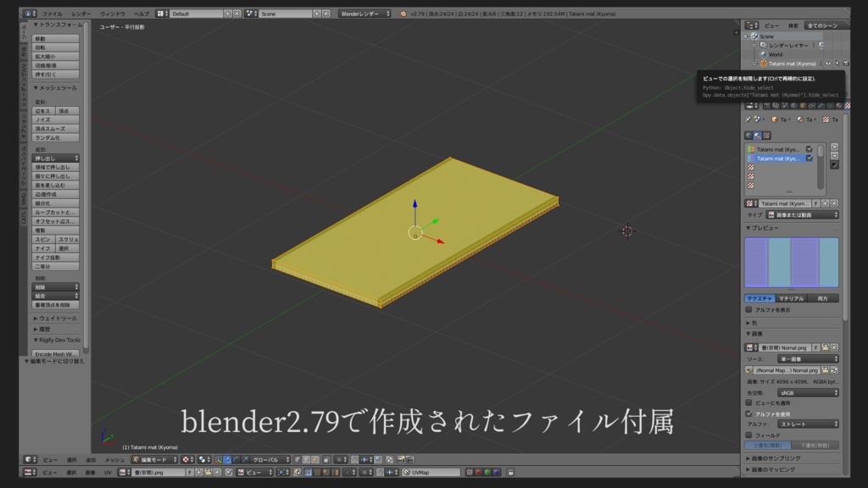The image size is (868, 488).
Task: Open the texture タイプ dropdown (画像または動画)
Action: click(x=803, y=214)
